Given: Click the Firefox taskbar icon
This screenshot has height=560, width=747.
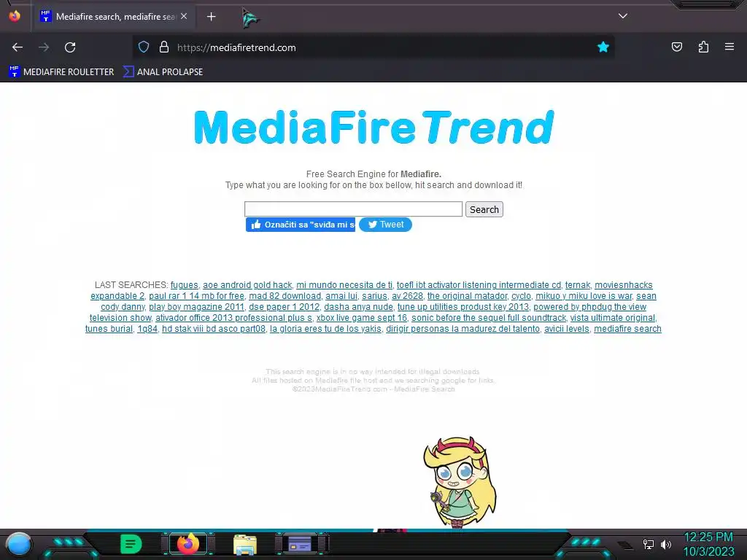Looking at the screenshot, I should [188, 544].
